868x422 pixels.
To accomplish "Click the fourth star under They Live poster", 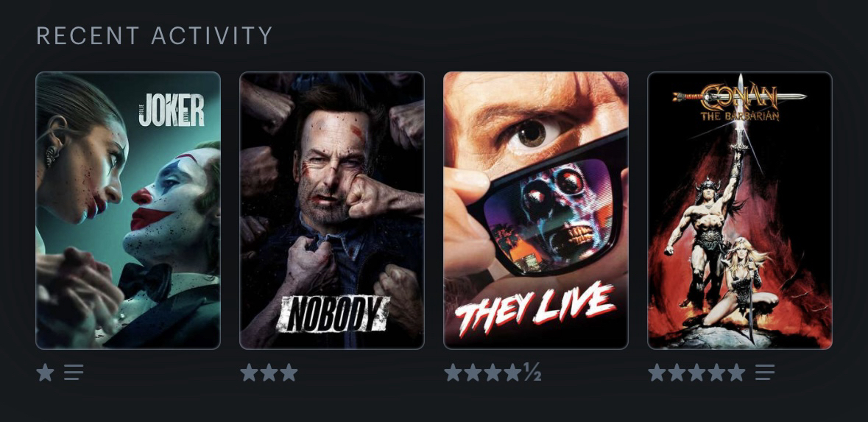I will [x=512, y=373].
